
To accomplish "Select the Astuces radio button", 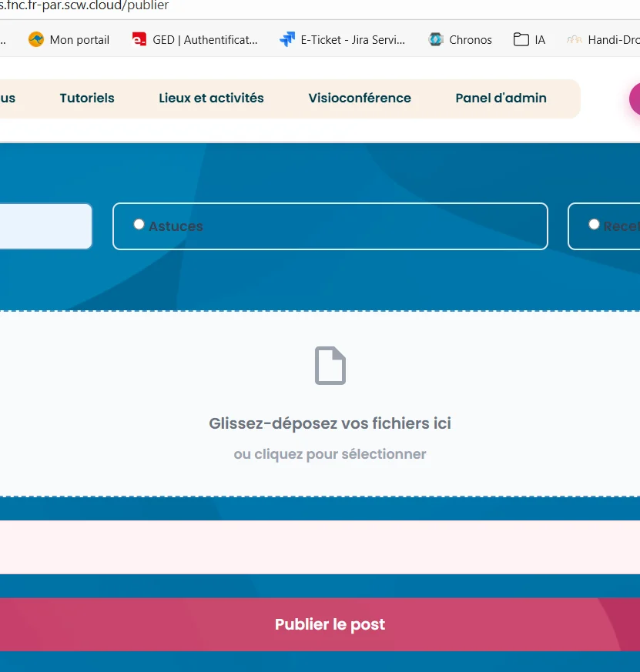I will click(139, 224).
